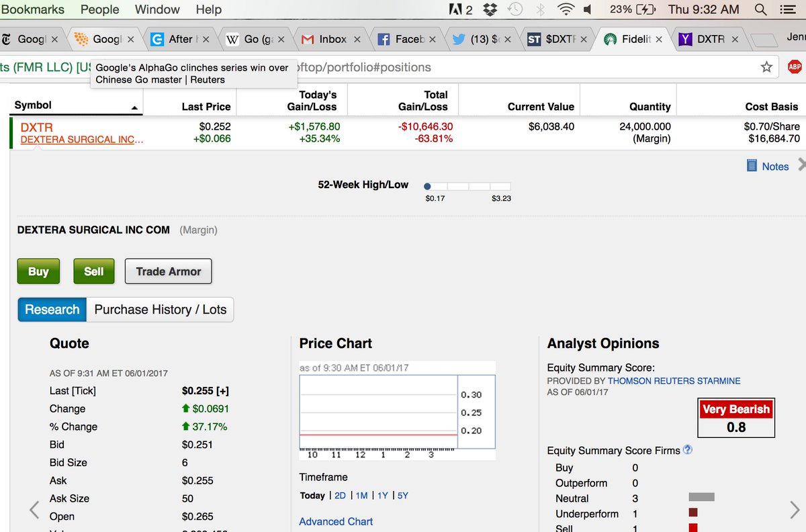Click the menu bar clock Thu 9:32 AM
This screenshot has width=806, height=532.
pyautogui.click(x=703, y=9)
